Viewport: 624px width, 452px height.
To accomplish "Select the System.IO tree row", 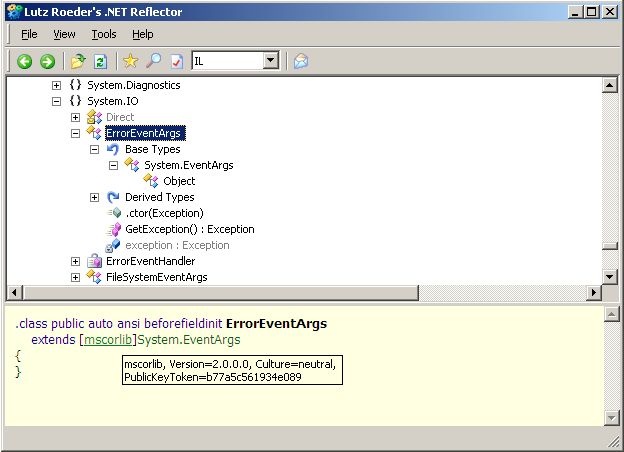I will [x=113, y=101].
